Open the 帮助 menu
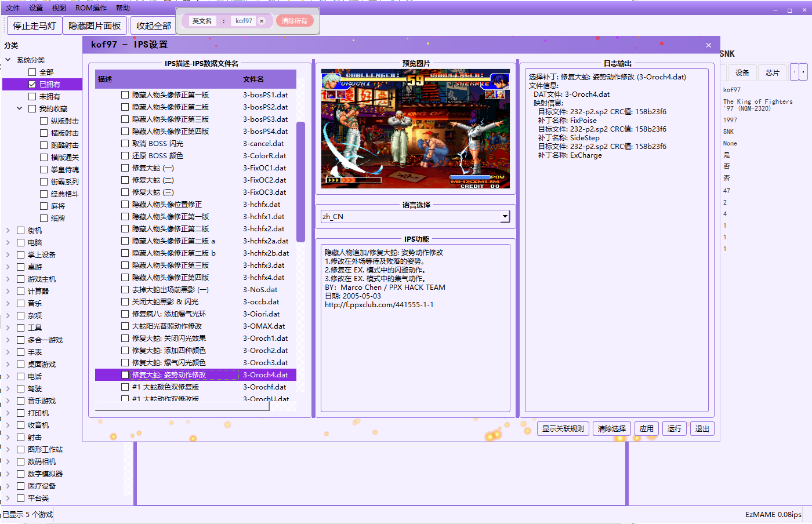The image size is (812, 524). click(x=123, y=8)
